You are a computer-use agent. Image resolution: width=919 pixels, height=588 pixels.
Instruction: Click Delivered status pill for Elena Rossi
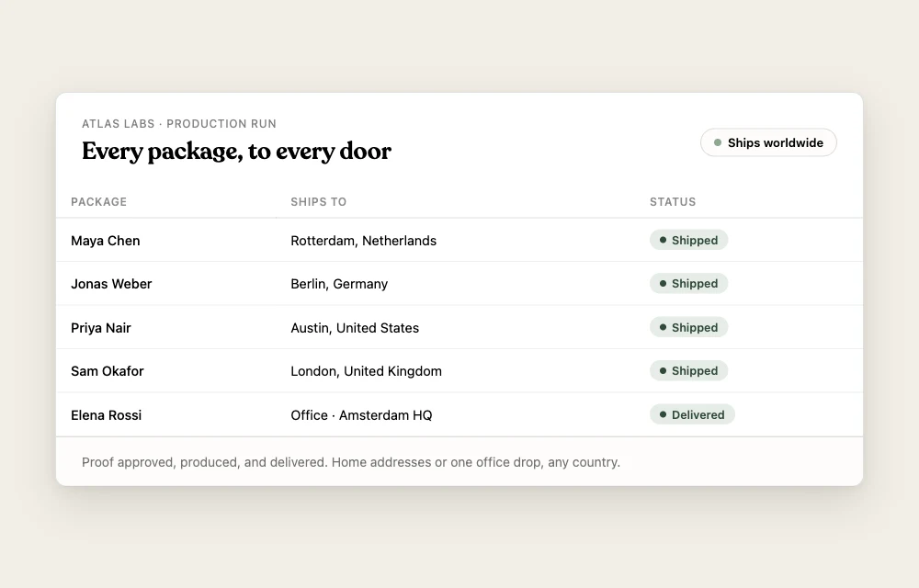pos(692,414)
